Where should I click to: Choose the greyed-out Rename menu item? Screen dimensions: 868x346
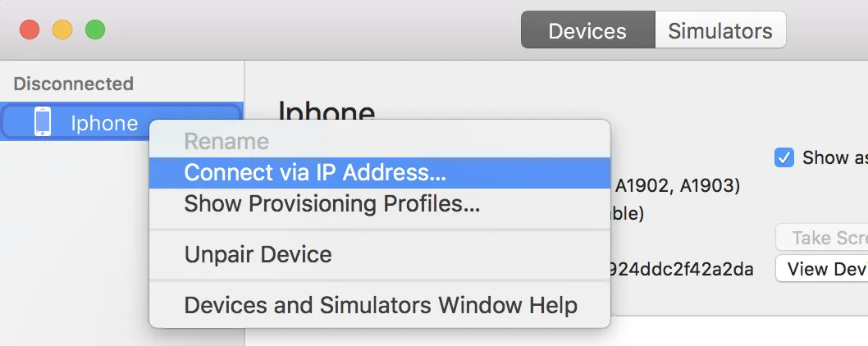point(226,141)
